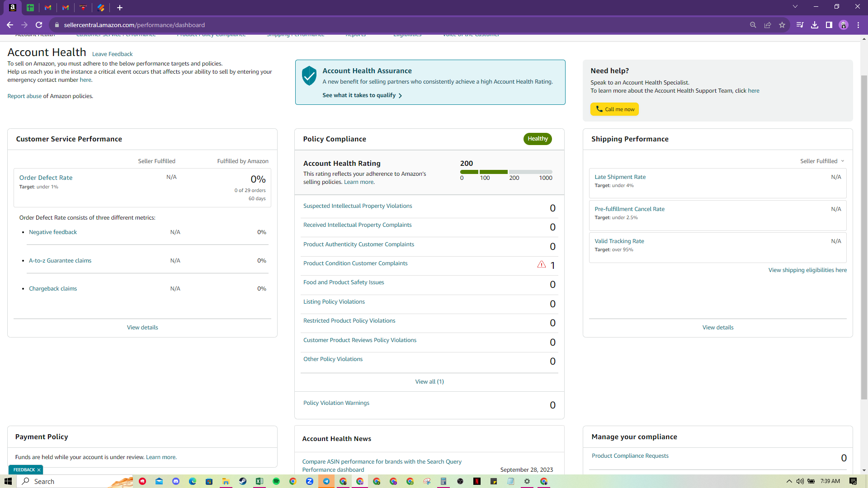
Task: Click the page vertical scrollbar
Action: click(864, 237)
